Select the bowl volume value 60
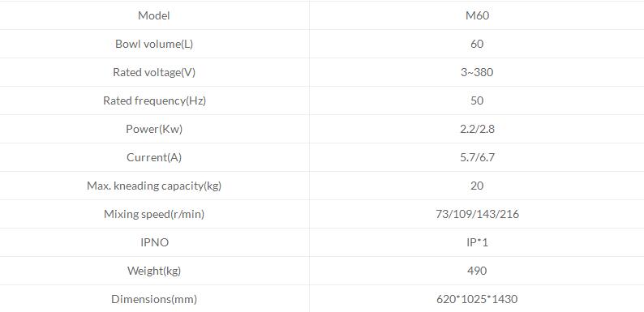 point(477,44)
